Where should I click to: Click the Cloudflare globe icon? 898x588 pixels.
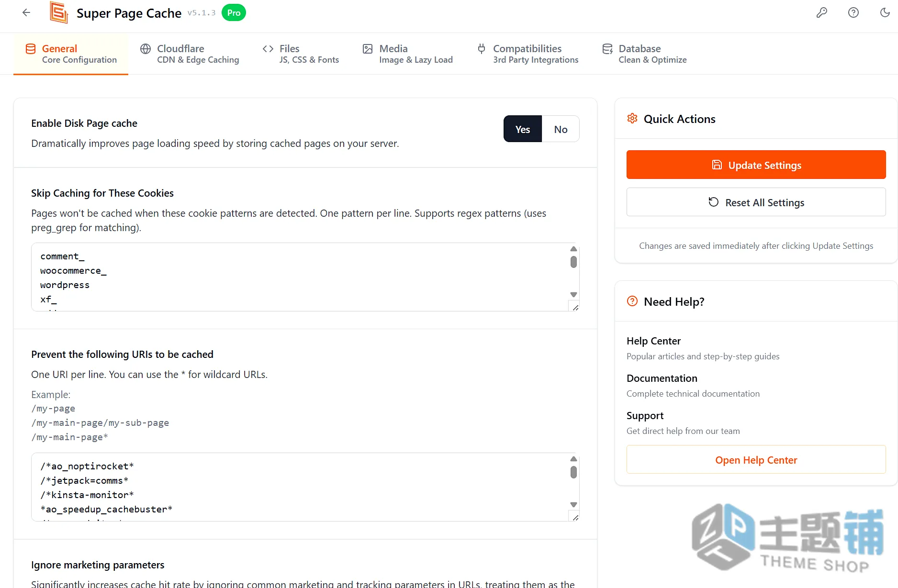146,49
